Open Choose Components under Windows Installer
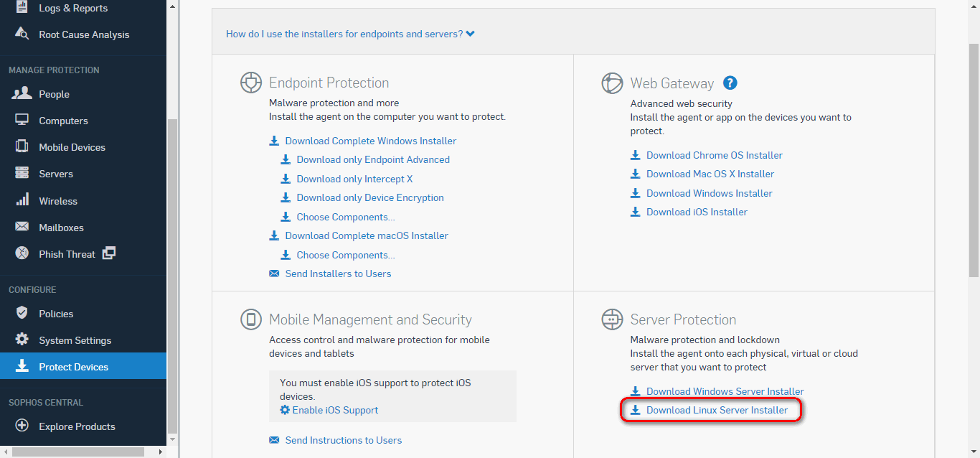The width and height of the screenshot is (980, 458). tap(346, 217)
